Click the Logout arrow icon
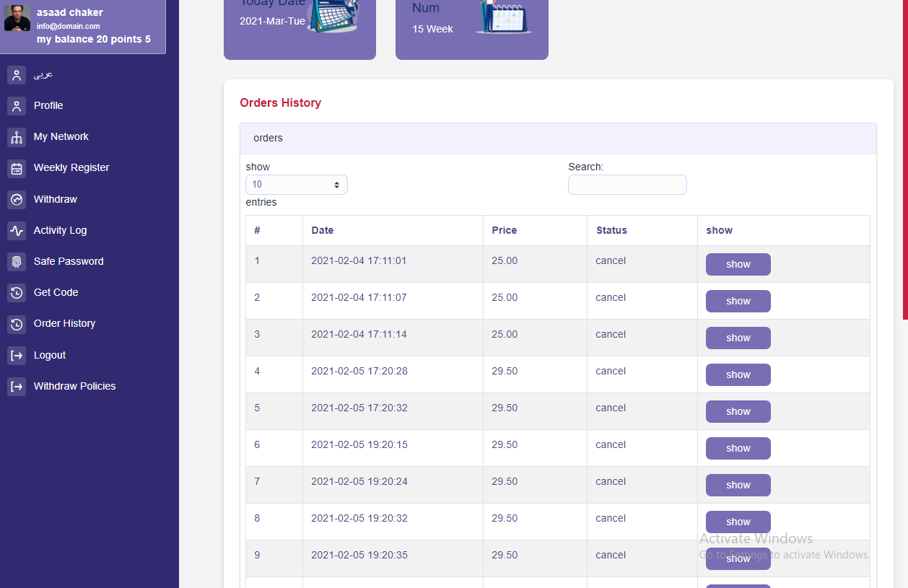 [x=17, y=356]
